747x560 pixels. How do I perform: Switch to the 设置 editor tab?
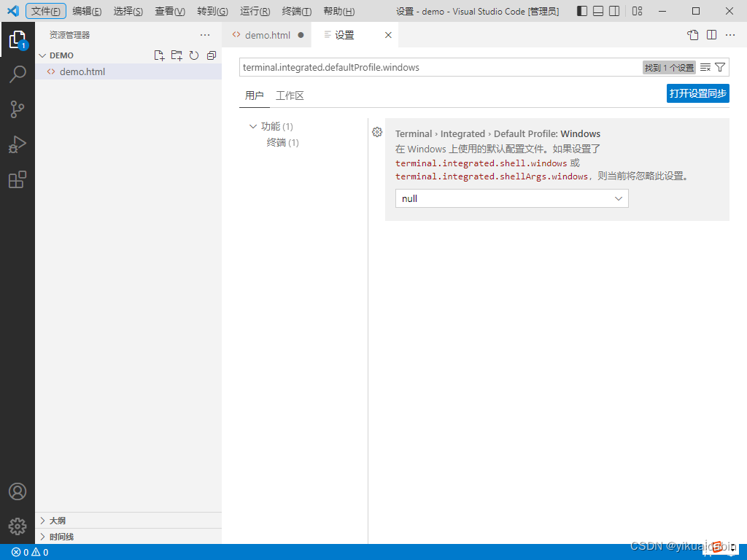(x=344, y=35)
